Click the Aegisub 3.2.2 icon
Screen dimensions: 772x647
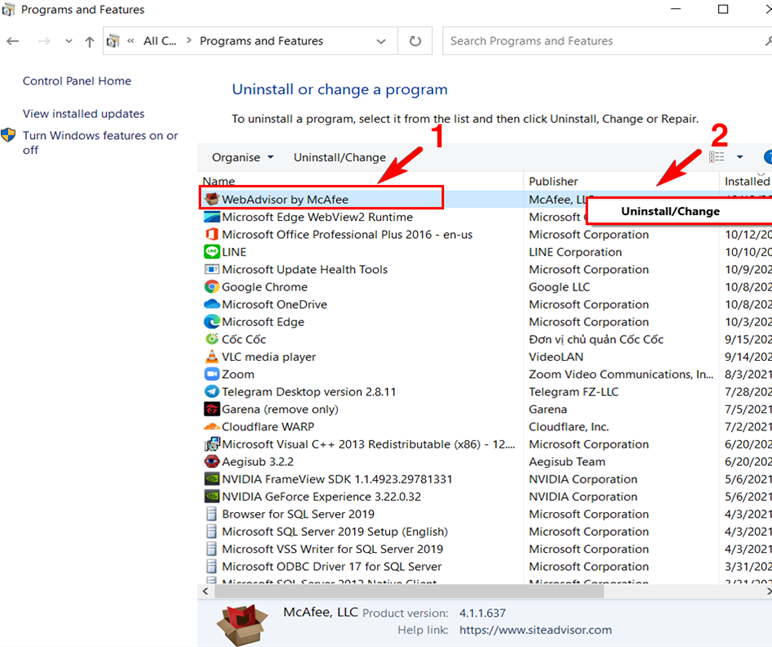click(212, 461)
